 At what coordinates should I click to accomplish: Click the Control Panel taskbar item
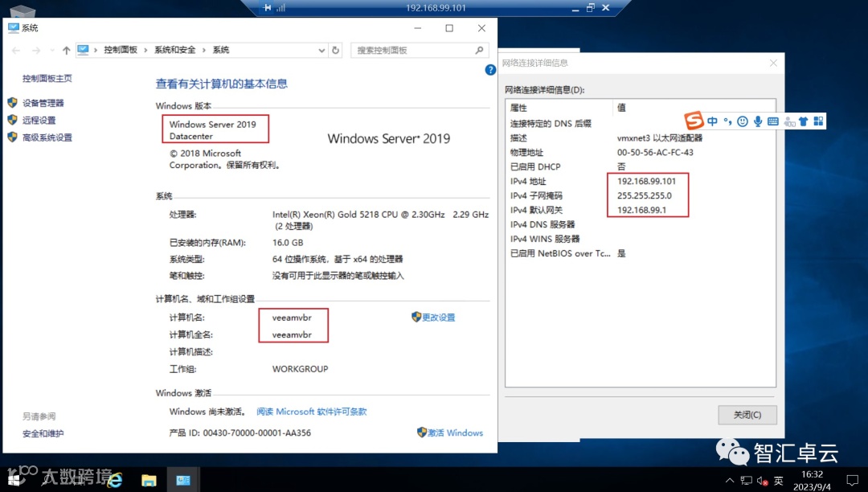point(183,480)
